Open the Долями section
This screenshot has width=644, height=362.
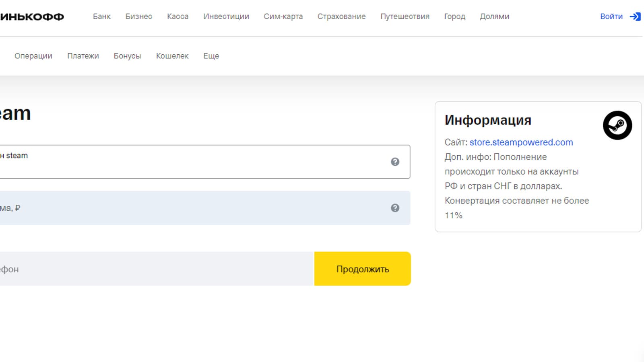pos(494,16)
